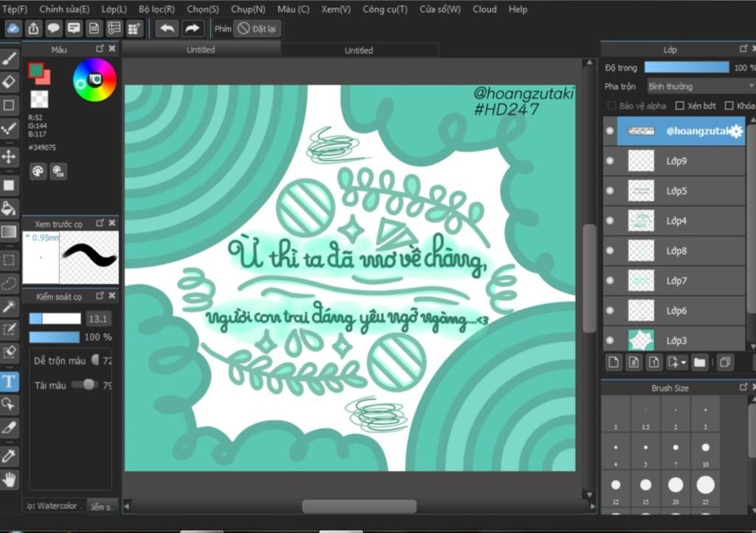
Task: Select the Gradient tool
Action: [x=9, y=232]
